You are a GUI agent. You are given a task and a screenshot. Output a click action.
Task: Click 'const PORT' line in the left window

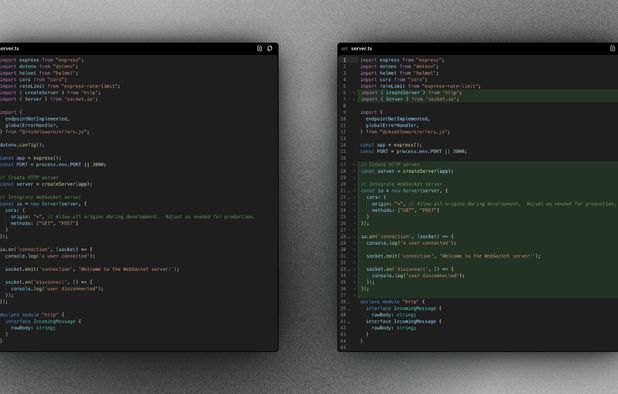pyautogui.click(x=53, y=164)
